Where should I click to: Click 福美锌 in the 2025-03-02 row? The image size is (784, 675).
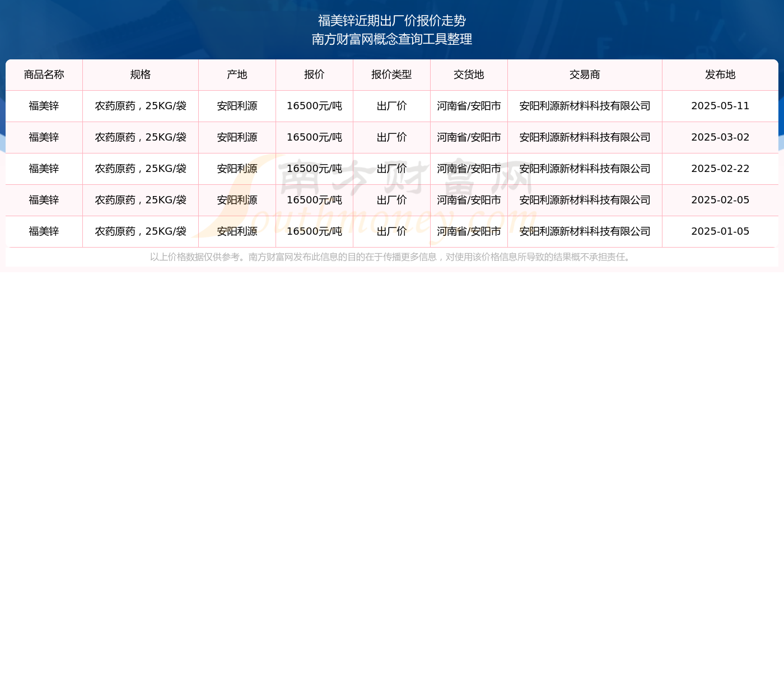point(44,138)
